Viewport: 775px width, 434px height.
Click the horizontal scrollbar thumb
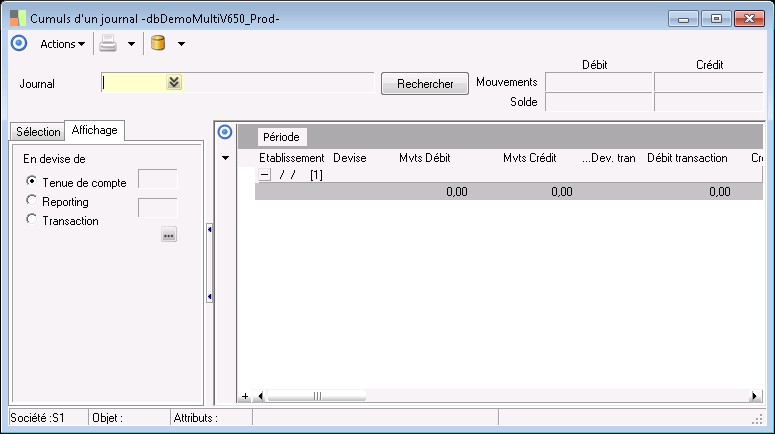coord(317,396)
